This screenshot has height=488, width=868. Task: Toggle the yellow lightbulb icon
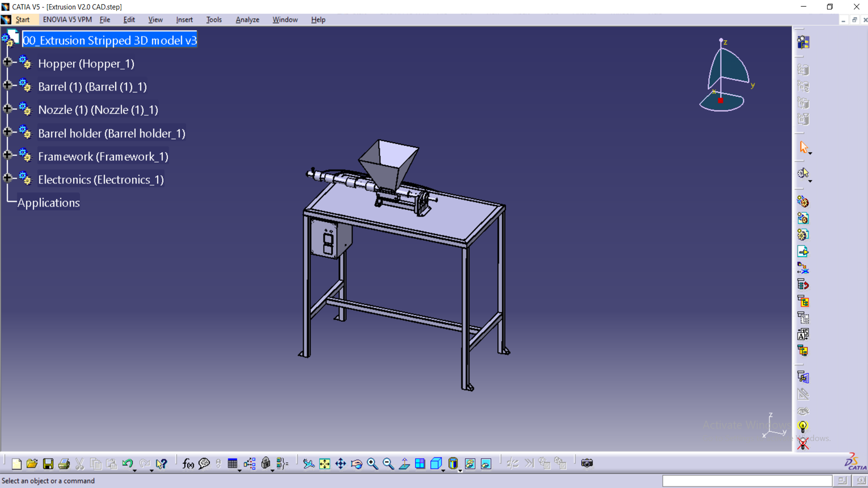(803, 427)
